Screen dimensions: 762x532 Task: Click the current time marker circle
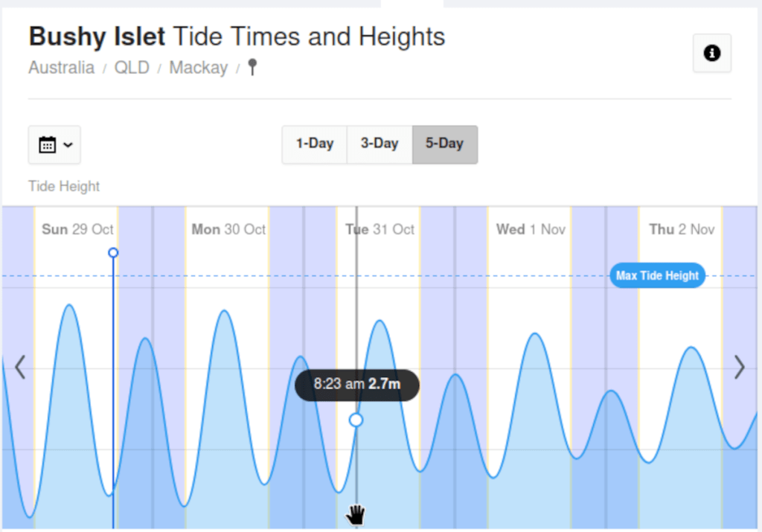point(113,253)
